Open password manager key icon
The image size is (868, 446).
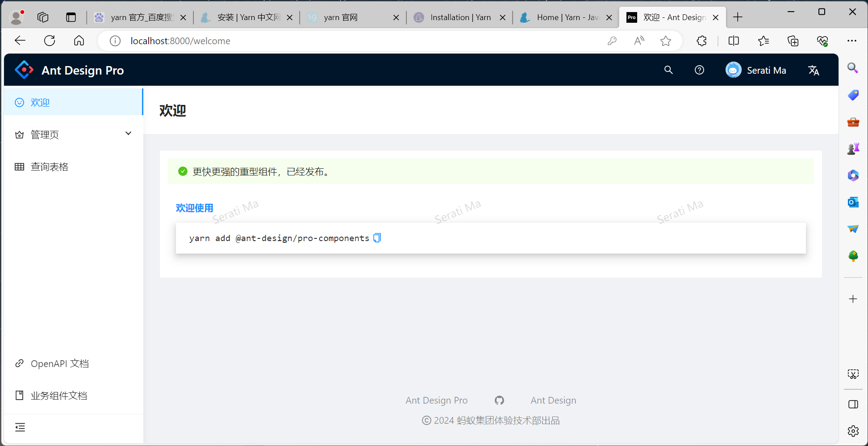[x=612, y=41]
